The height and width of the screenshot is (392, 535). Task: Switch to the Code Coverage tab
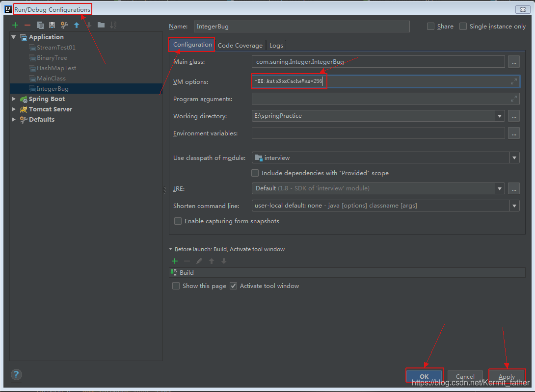point(240,45)
